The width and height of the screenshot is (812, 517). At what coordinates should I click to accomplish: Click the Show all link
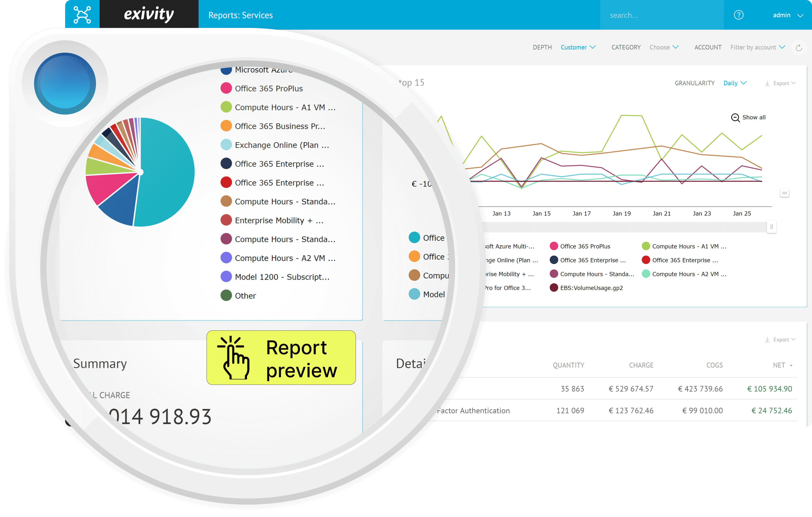(754, 117)
